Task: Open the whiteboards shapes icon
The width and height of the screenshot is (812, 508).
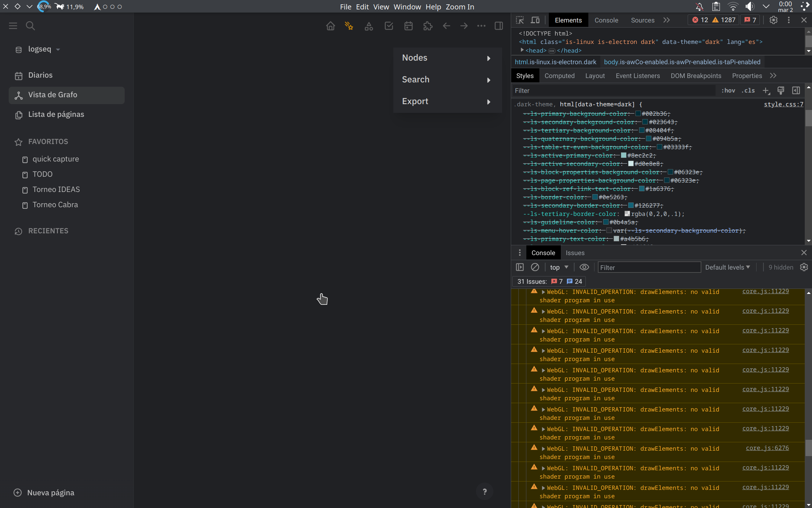Action: coord(369,26)
